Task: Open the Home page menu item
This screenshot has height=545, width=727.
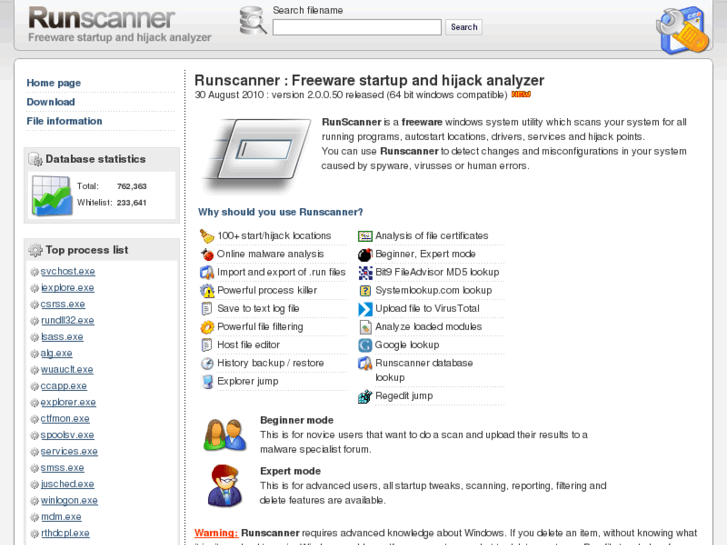Action: click(54, 83)
